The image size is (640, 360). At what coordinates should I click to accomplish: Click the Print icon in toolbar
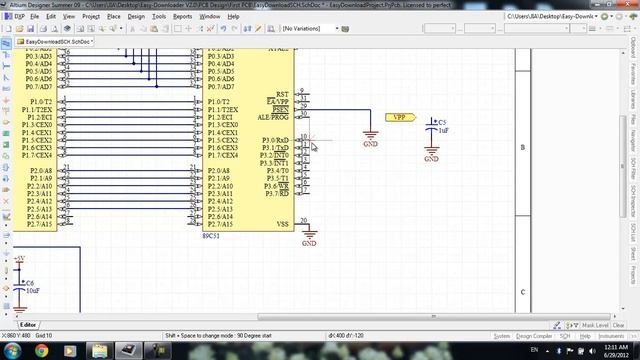click(x=43, y=29)
